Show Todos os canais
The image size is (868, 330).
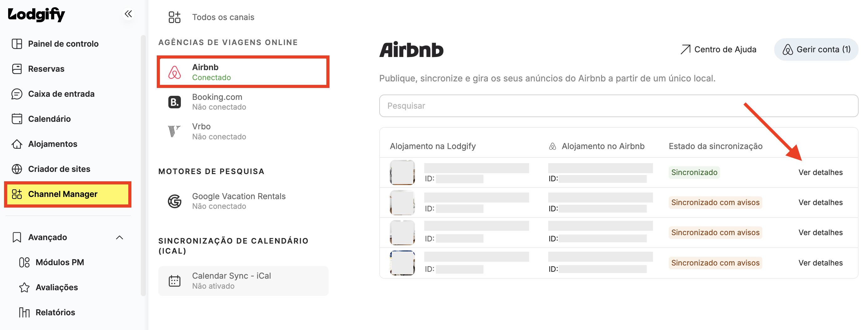(x=211, y=17)
